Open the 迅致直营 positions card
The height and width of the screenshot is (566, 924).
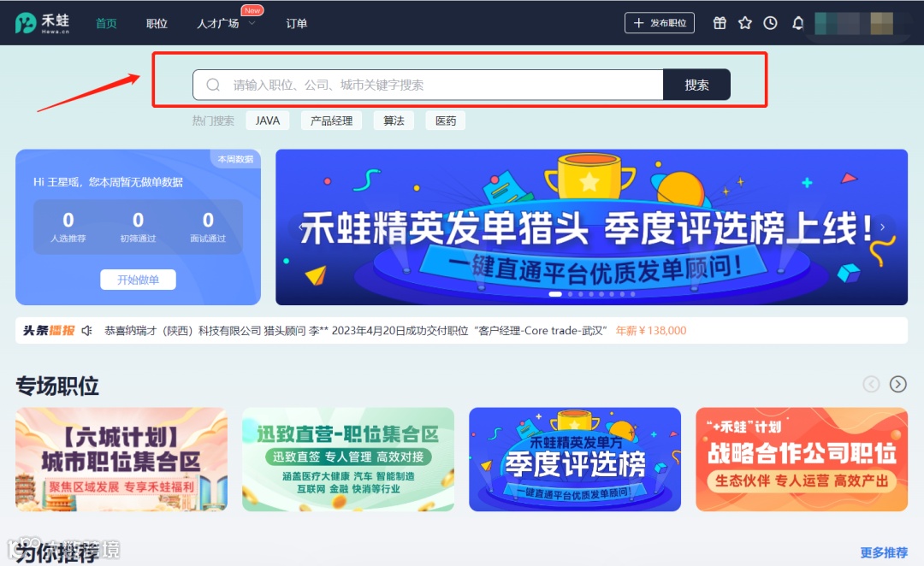click(348, 459)
